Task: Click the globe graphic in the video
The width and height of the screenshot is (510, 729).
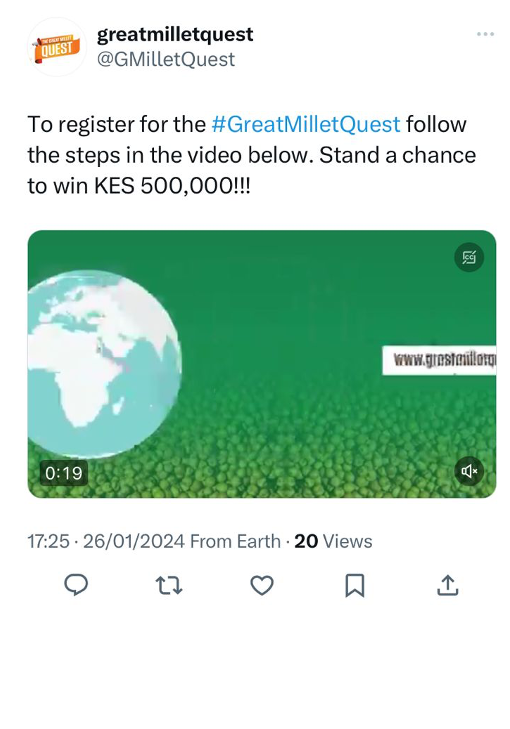Action: pyautogui.click(x=104, y=364)
